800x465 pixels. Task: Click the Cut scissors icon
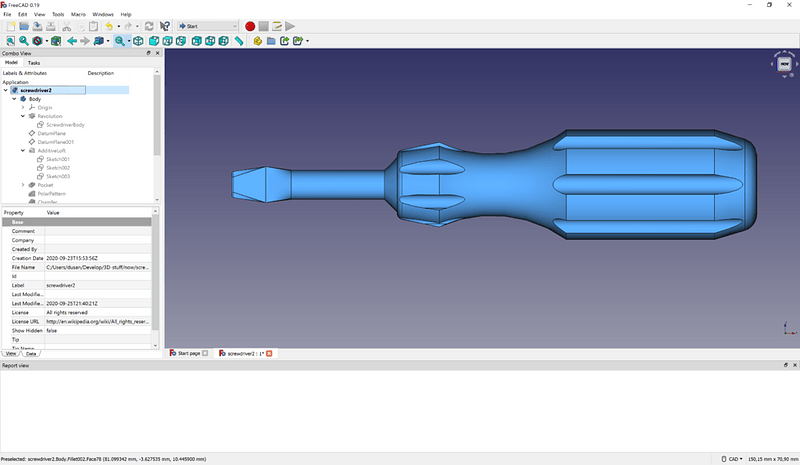66,26
